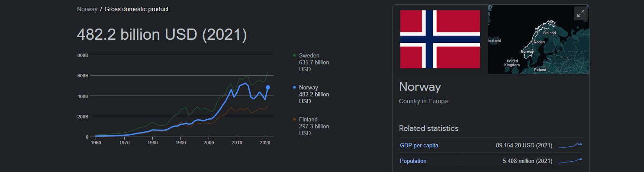The width and height of the screenshot is (644, 172).
Task: Click the 2021 data point on Norway line
Action: pos(268,87)
